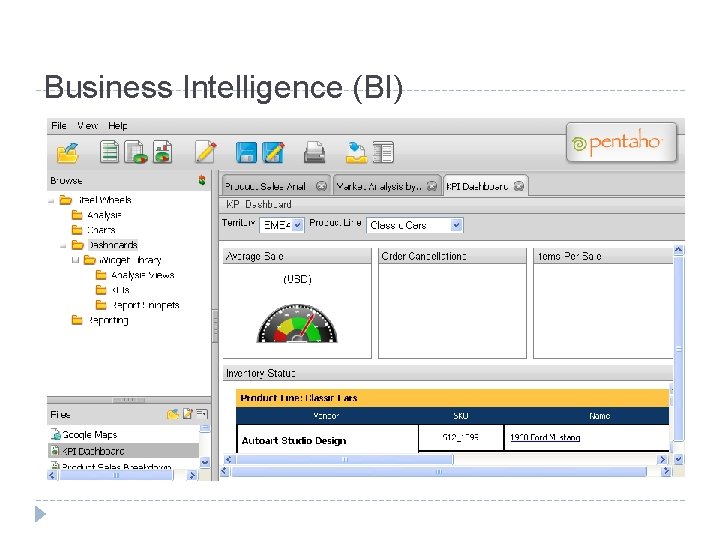Click the Google Maps file icon
Screen dimensions: 720x540
pos(56,434)
